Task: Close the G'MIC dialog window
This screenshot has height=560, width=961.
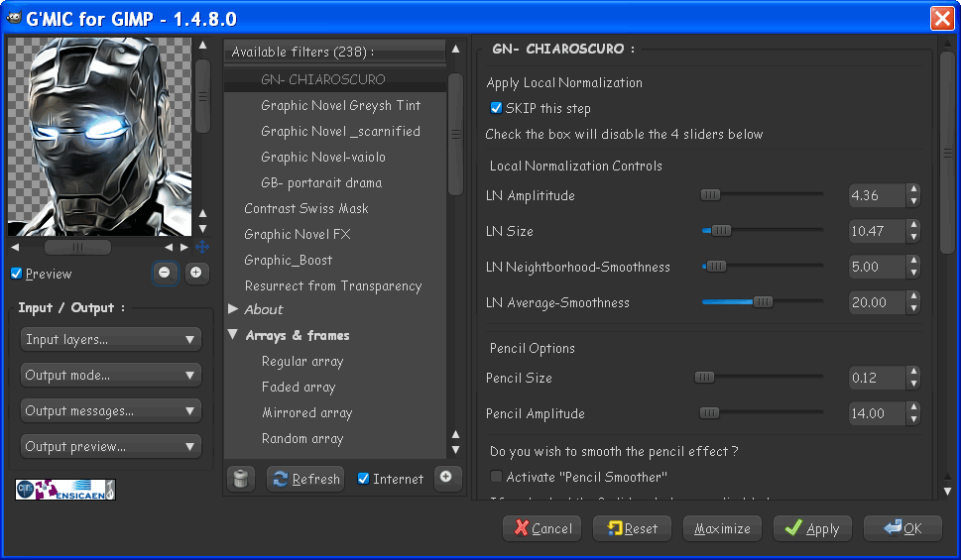Action: click(942, 18)
